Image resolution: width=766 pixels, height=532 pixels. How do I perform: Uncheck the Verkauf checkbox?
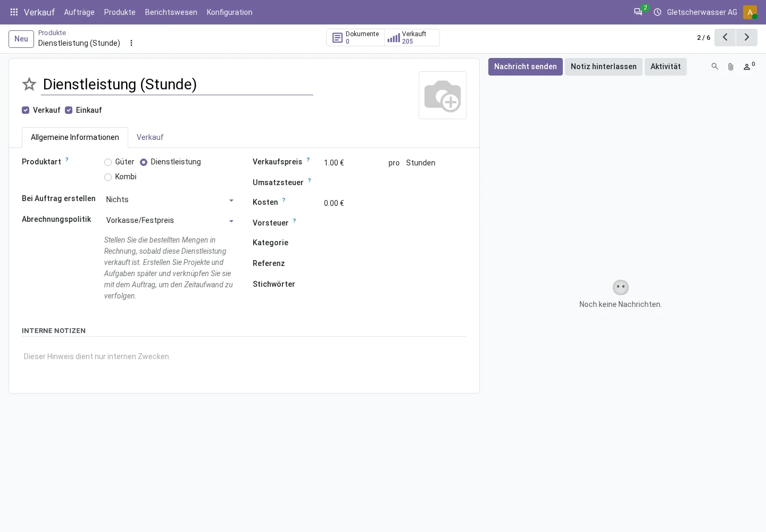[x=26, y=110]
